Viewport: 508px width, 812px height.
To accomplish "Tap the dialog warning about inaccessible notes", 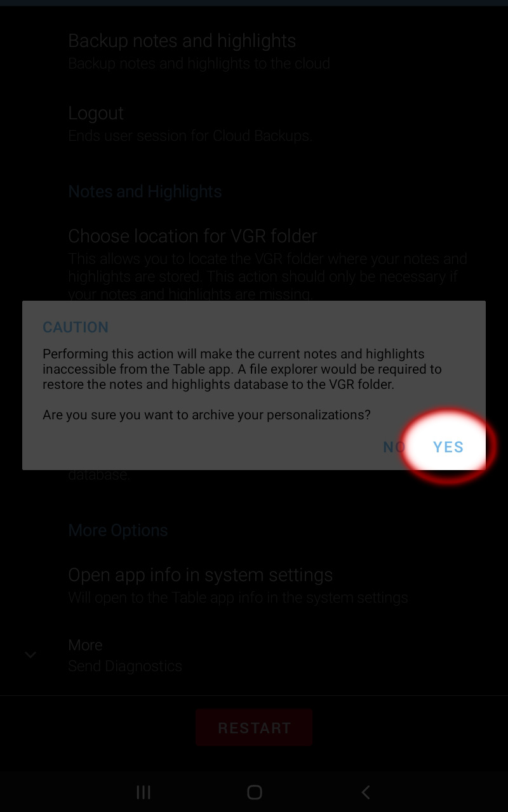I will pos(242,369).
